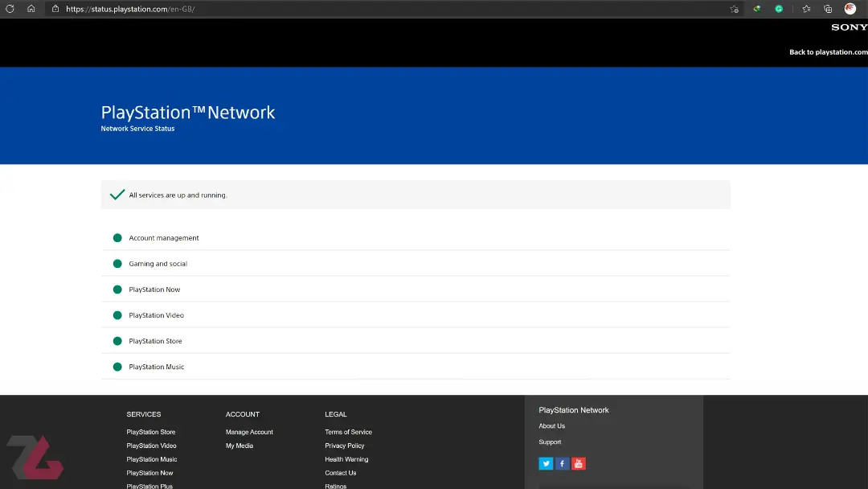868x489 pixels.
Task: Open the Manage Account footer link
Action: pyautogui.click(x=249, y=432)
